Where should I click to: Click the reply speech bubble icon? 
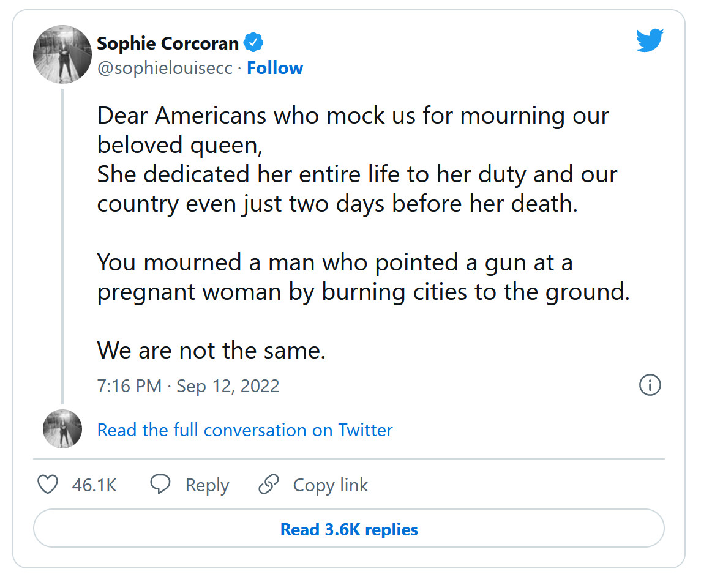(160, 485)
